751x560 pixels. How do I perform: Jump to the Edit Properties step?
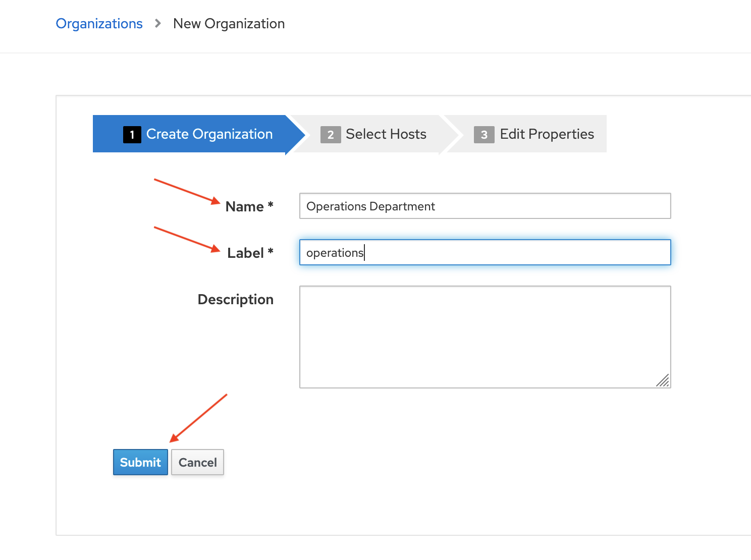click(x=547, y=134)
